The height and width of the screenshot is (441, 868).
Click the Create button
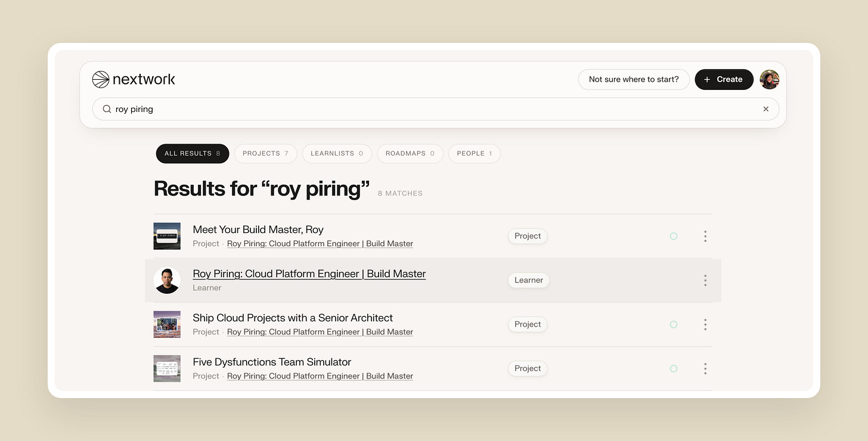(724, 79)
